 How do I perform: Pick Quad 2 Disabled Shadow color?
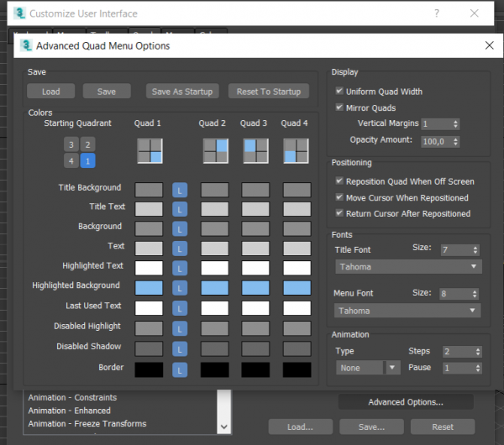(215, 349)
